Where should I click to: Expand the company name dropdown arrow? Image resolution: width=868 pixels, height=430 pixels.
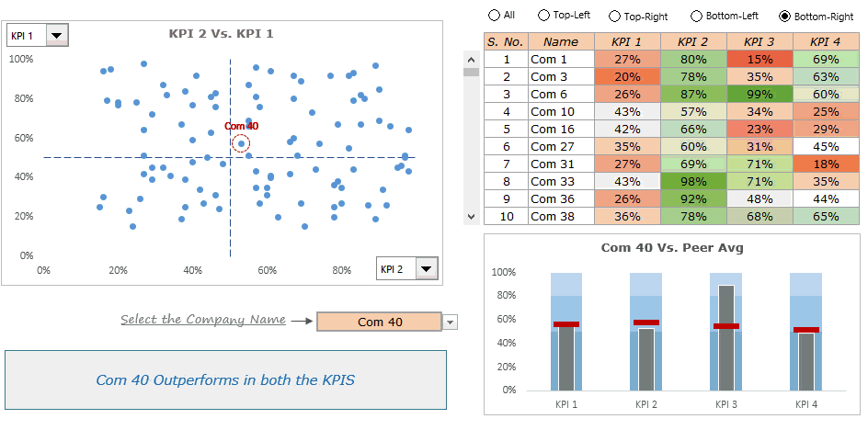pyautogui.click(x=451, y=322)
